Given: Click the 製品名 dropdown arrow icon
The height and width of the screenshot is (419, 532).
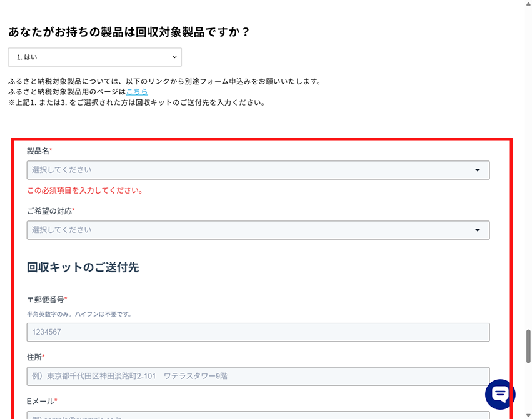Looking at the screenshot, I should (x=478, y=170).
